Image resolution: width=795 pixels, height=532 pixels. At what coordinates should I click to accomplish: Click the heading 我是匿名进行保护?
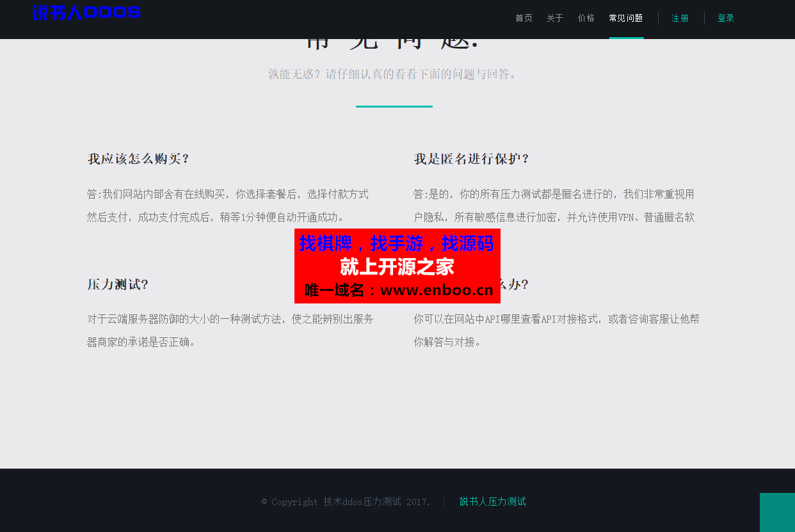click(471, 159)
